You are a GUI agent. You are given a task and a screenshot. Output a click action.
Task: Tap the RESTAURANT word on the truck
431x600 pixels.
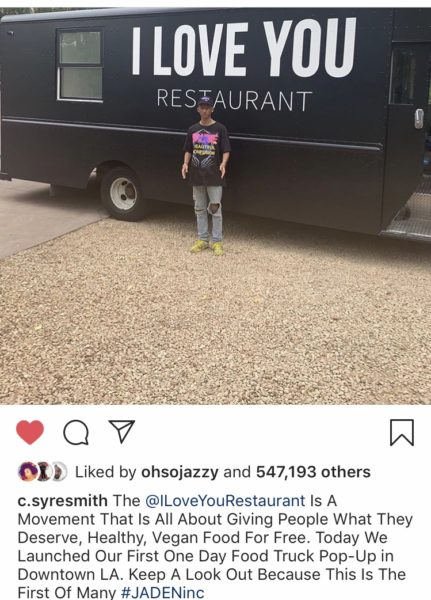234,100
